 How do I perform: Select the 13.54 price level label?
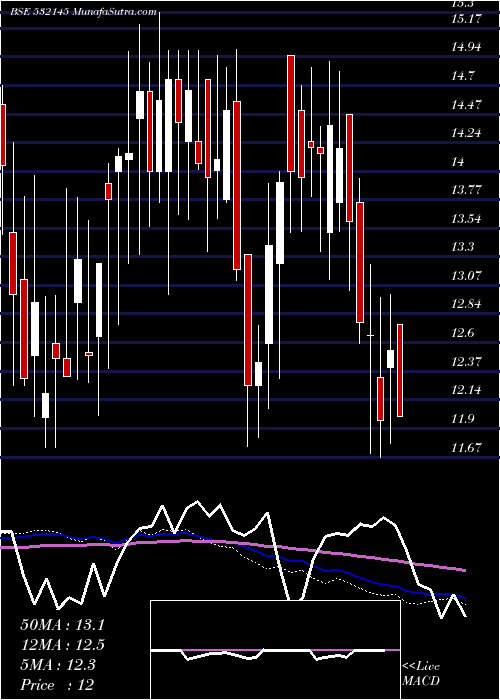click(x=467, y=219)
